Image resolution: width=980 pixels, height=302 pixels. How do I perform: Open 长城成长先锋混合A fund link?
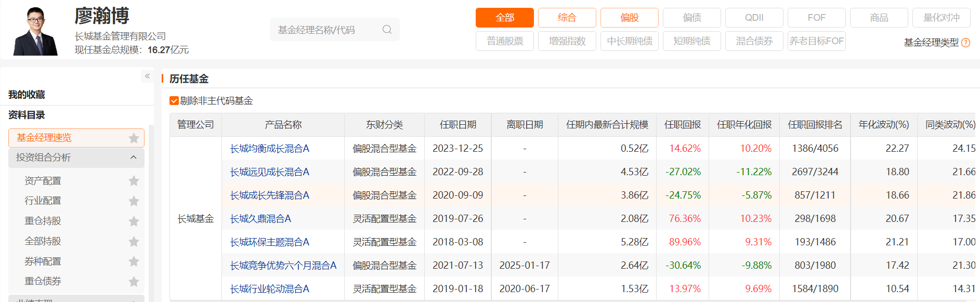[269, 195]
